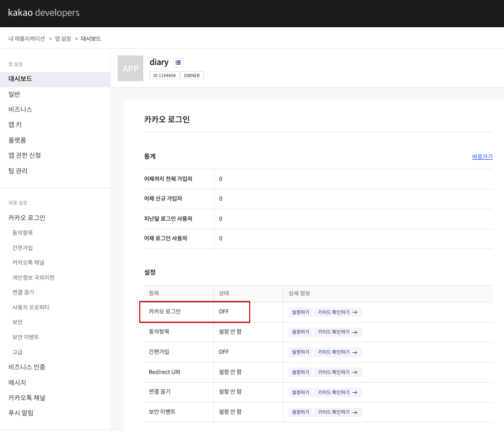The width and height of the screenshot is (504, 431).
Task: Click 가이드 확인하기 in the 카카오 로그인 row
Action: 338,312
